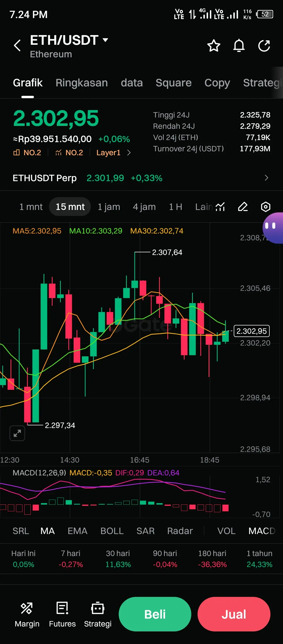Toggle the VOL sub-indicator

click(x=226, y=531)
